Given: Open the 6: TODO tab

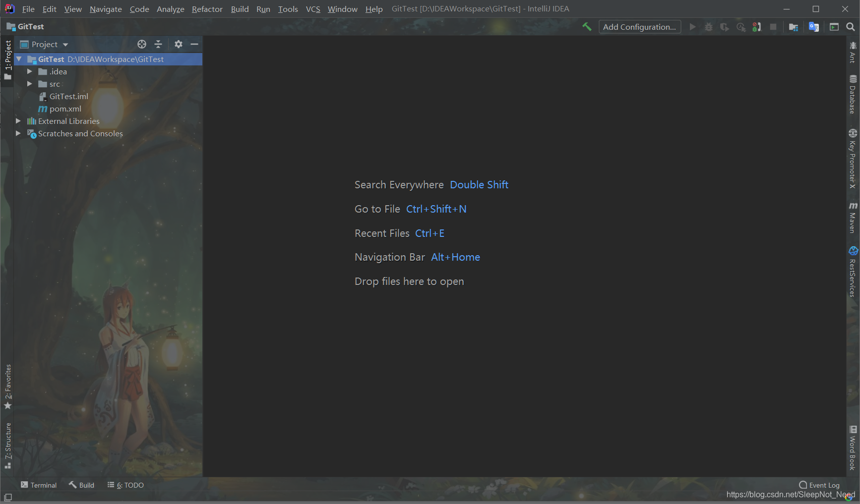Looking at the screenshot, I should point(126,485).
